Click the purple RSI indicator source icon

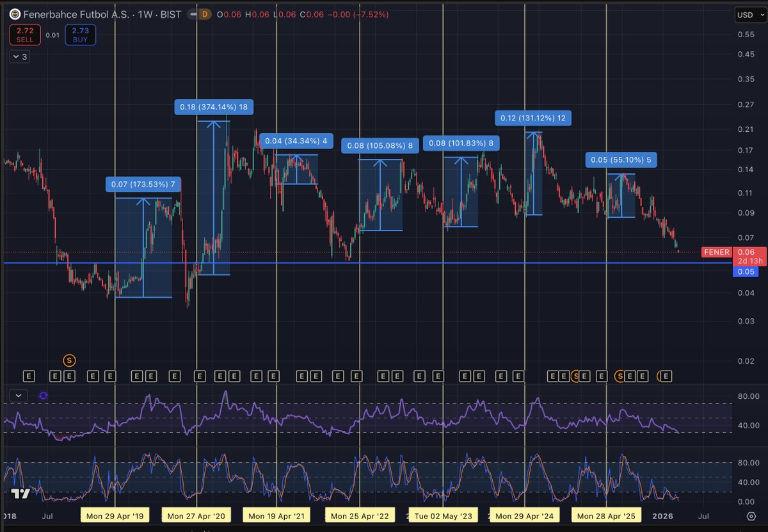[x=43, y=396]
